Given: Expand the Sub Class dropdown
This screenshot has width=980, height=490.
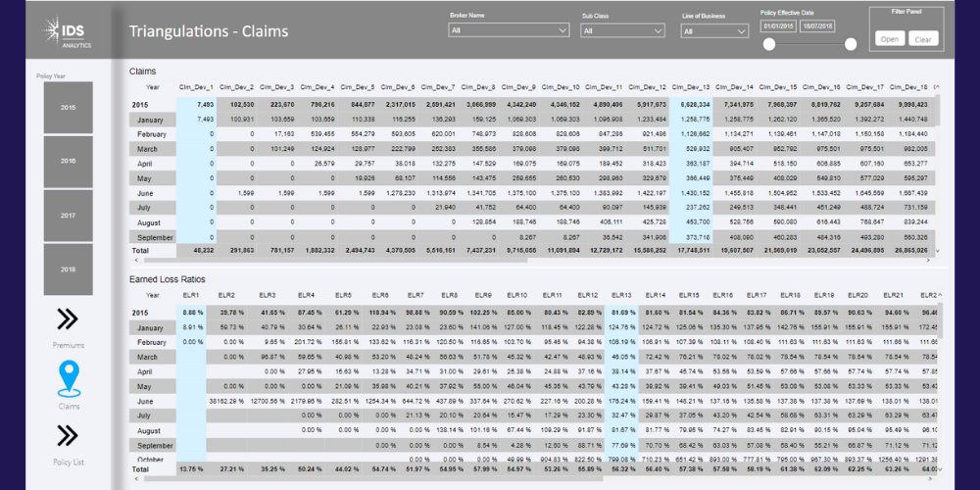Looking at the screenshot, I should click(622, 30).
